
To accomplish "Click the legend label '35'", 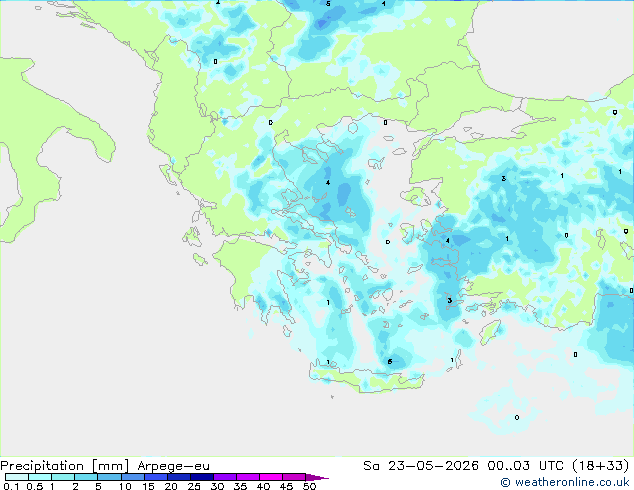I will (x=240, y=486).
